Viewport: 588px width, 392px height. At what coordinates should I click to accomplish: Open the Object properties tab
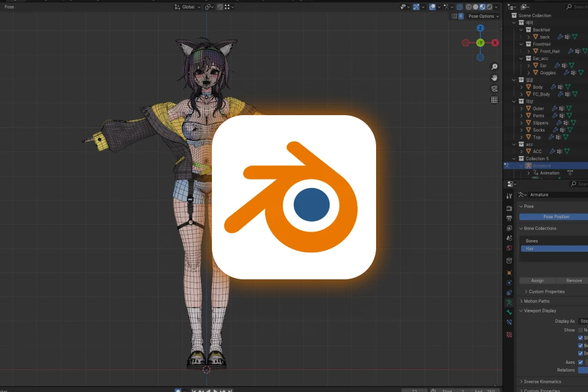click(x=509, y=273)
